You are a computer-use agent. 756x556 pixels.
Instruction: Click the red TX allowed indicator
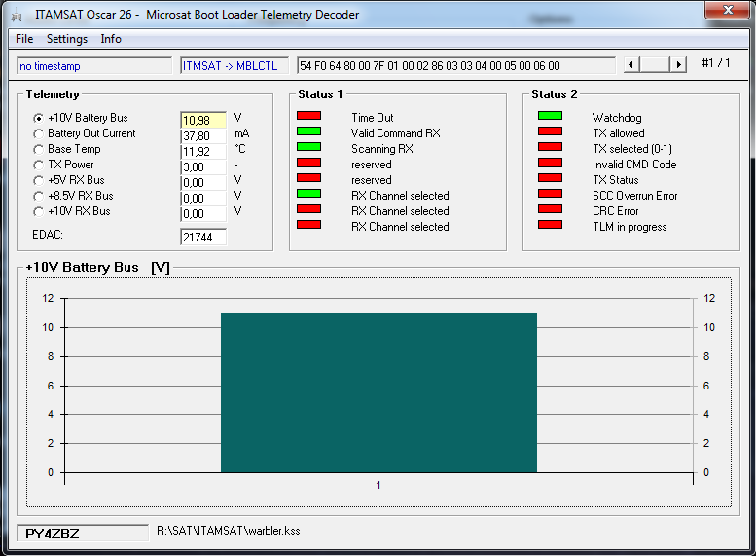(x=550, y=131)
